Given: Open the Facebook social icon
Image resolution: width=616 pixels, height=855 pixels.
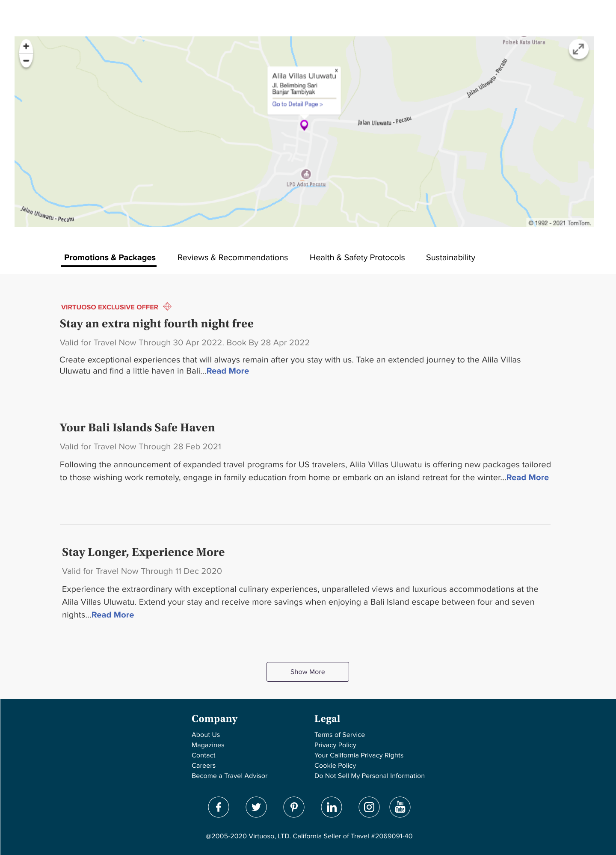Looking at the screenshot, I should [x=219, y=807].
